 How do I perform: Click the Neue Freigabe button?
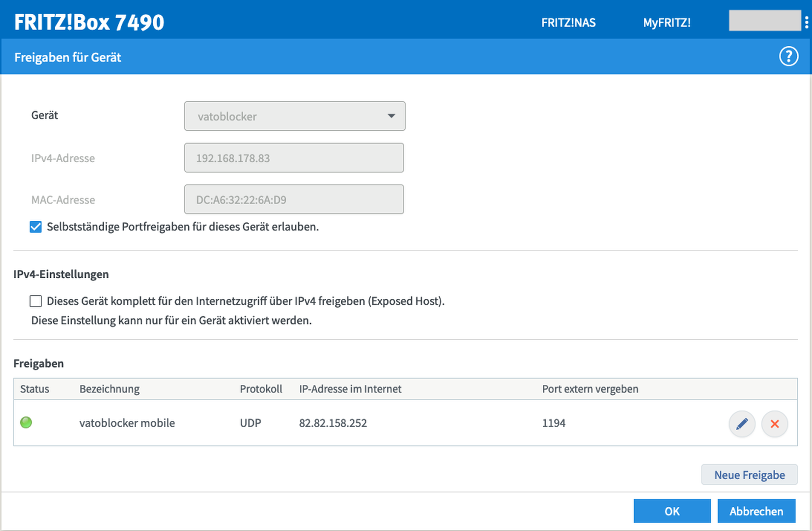749,474
